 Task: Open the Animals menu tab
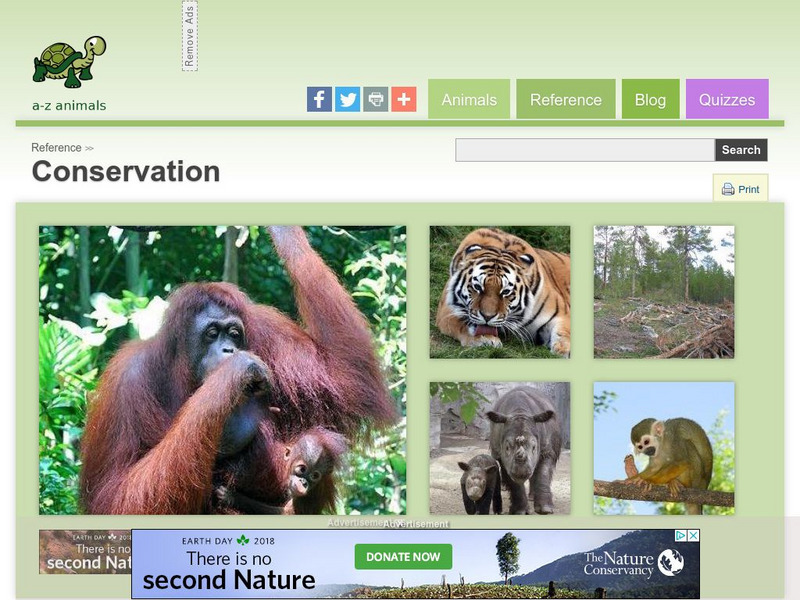pyautogui.click(x=469, y=99)
